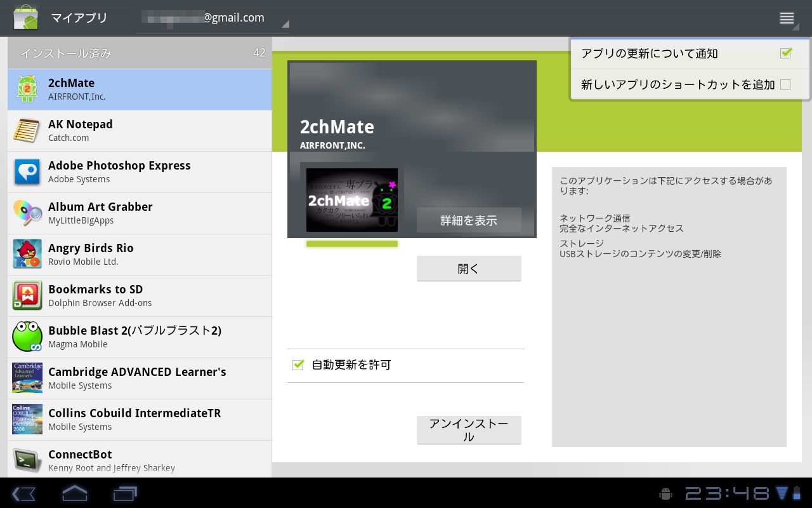Open the gmail.com account selector dropdown
This screenshot has height=508, width=812.
[213, 18]
